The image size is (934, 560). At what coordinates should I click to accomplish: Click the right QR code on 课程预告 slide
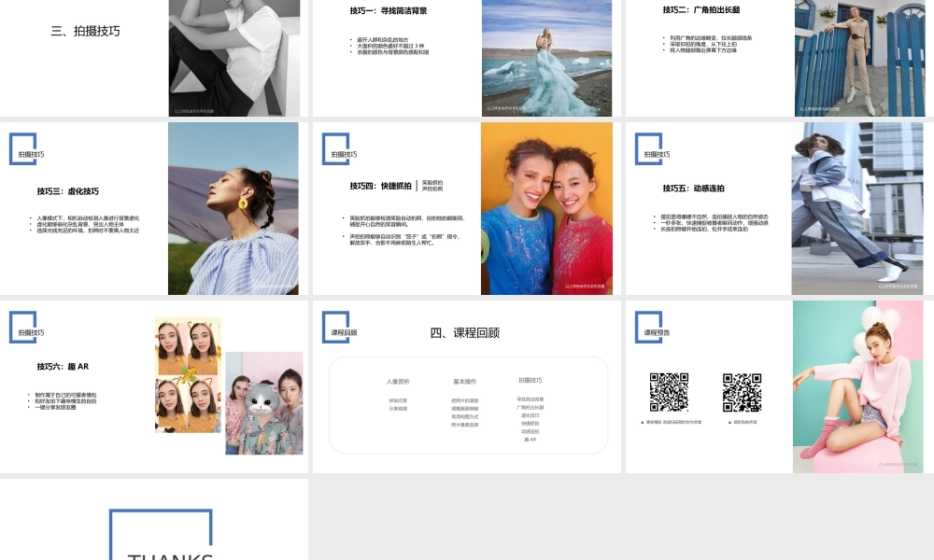pyautogui.click(x=742, y=392)
